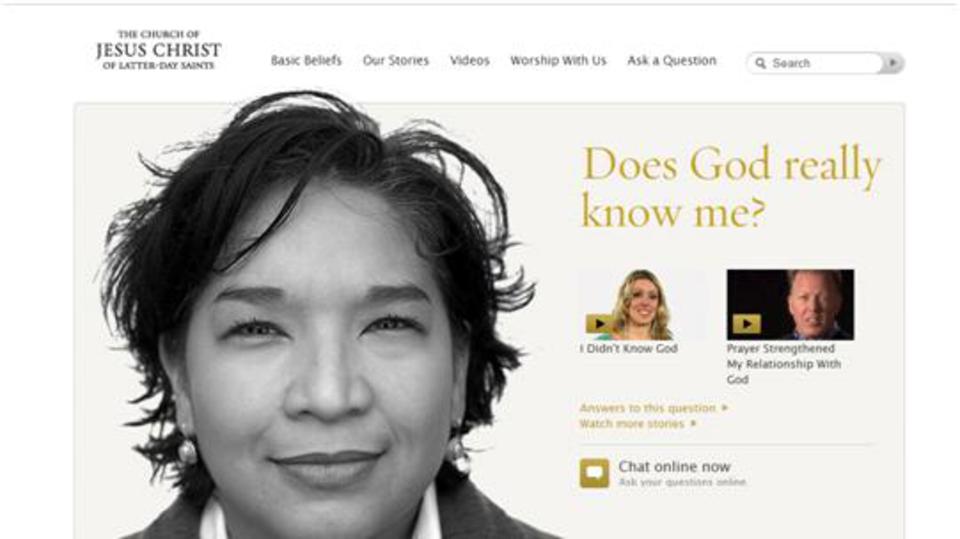The width and height of the screenshot is (960, 539).
Task: Click the search submit arrow button
Action: pyautogui.click(x=893, y=62)
